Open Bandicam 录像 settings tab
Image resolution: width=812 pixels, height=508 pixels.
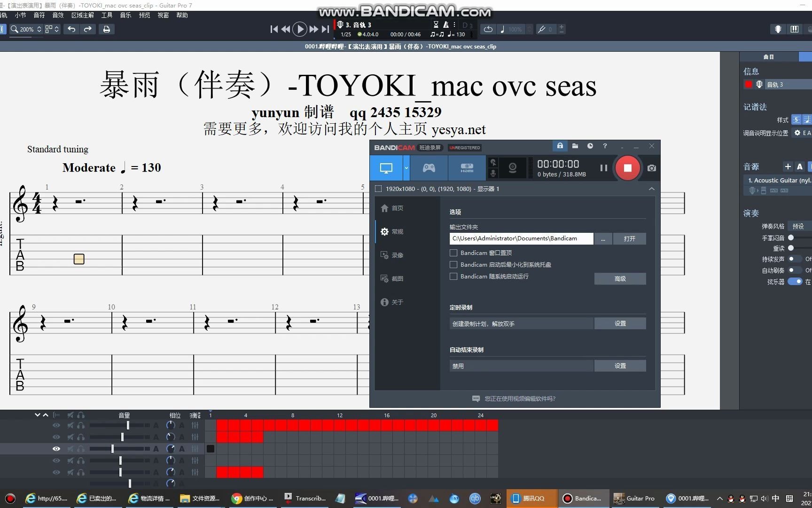tap(392, 255)
